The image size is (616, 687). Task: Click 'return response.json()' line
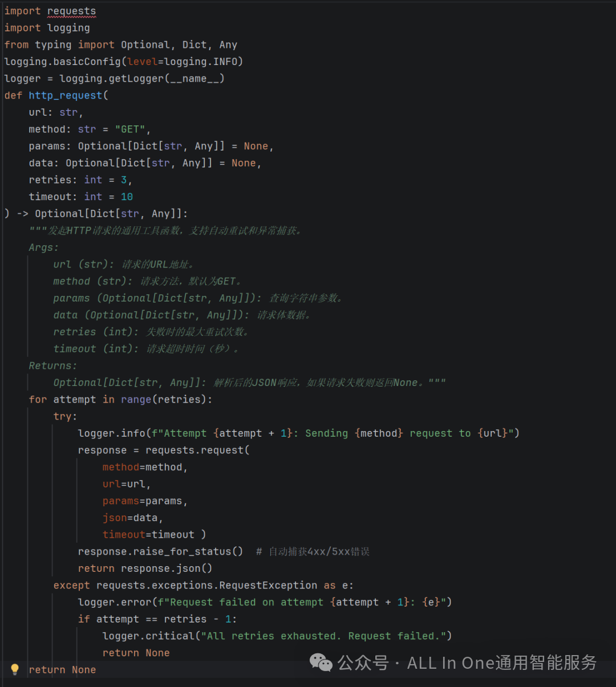(145, 568)
